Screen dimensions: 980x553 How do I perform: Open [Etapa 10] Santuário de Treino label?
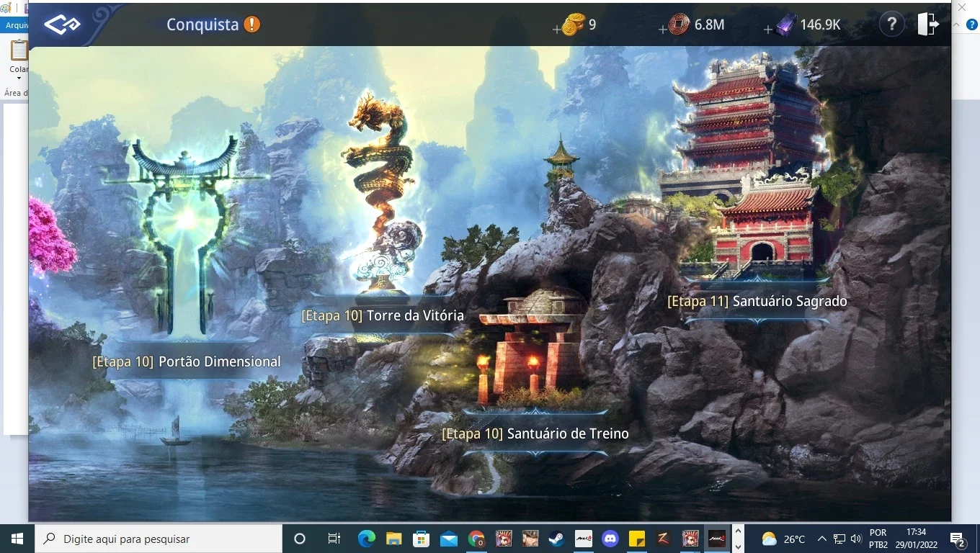pyautogui.click(x=535, y=433)
